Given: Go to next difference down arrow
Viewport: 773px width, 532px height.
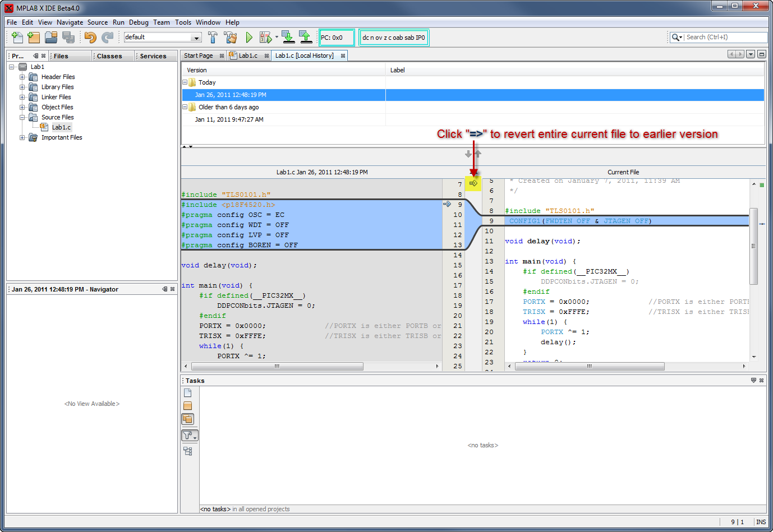Looking at the screenshot, I should tap(468, 154).
